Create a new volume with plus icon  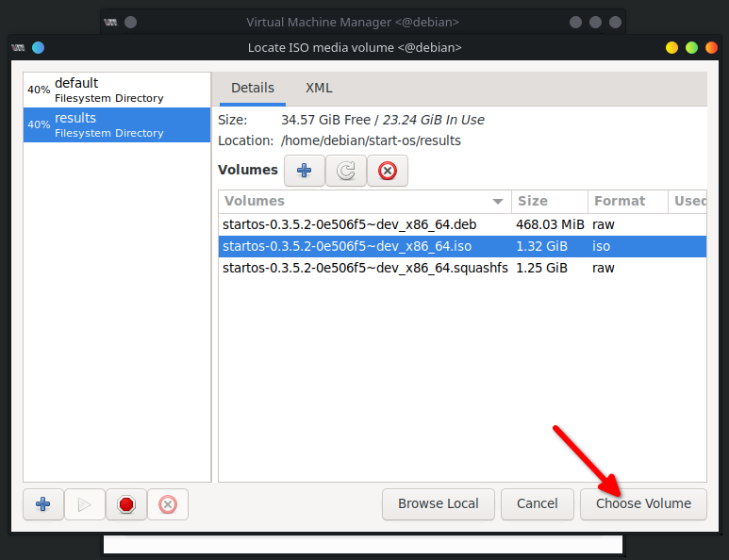304,171
